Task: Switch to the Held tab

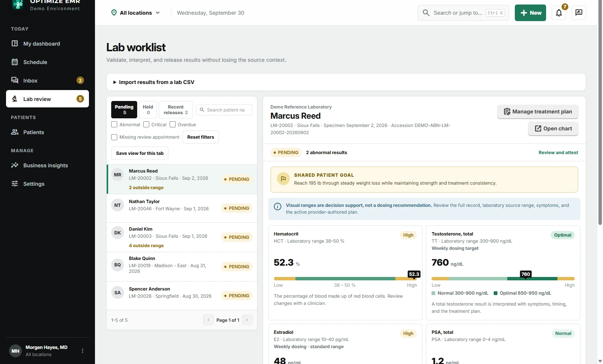Action: pyautogui.click(x=148, y=110)
